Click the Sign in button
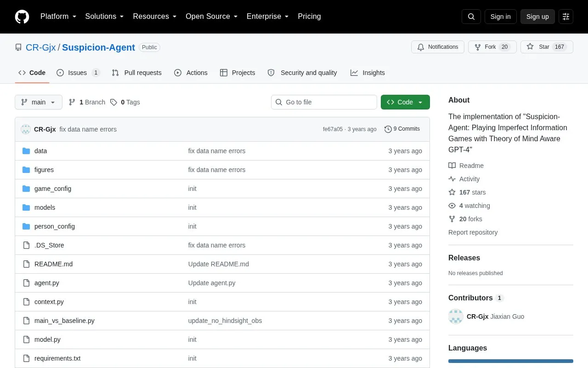Viewport: 588px width, 368px height. (501, 17)
